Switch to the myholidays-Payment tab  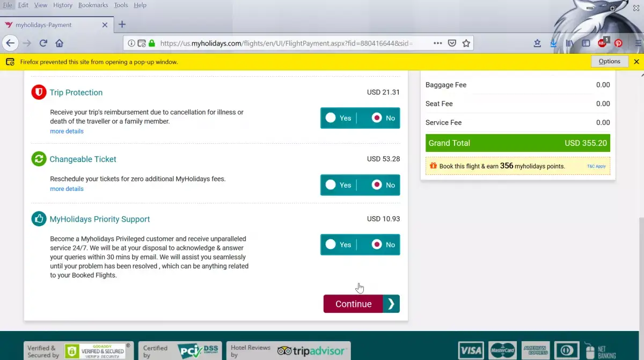click(x=56, y=25)
